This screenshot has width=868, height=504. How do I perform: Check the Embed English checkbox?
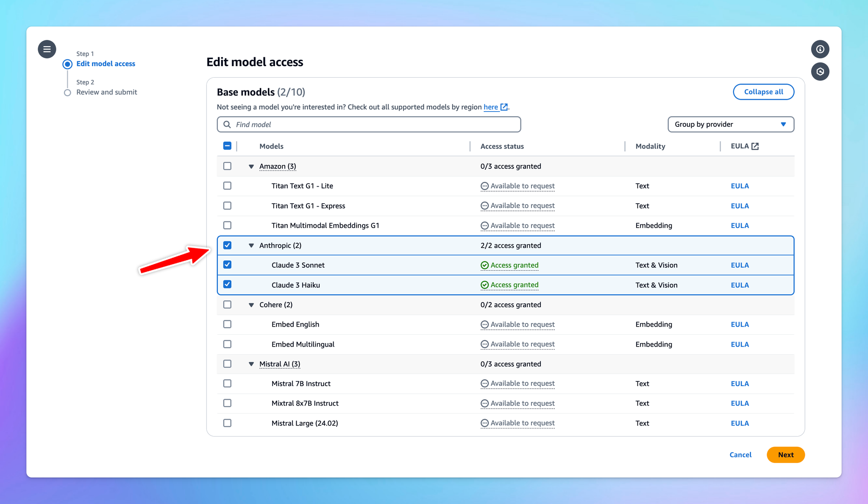[227, 324]
